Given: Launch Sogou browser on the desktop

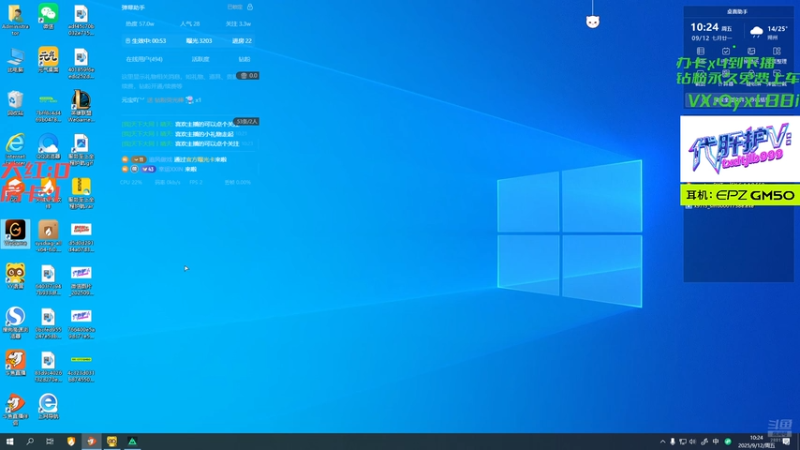Looking at the screenshot, I should pyautogui.click(x=15, y=322).
